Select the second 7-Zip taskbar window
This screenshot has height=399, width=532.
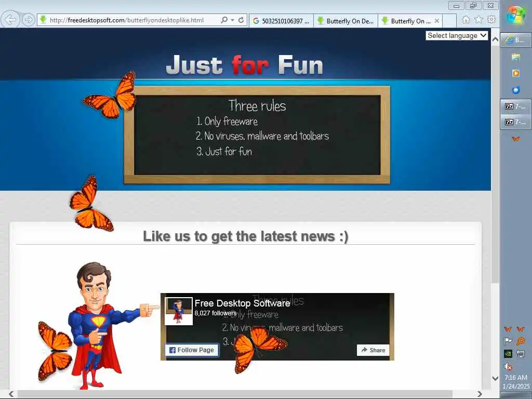click(x=516, y=122)
